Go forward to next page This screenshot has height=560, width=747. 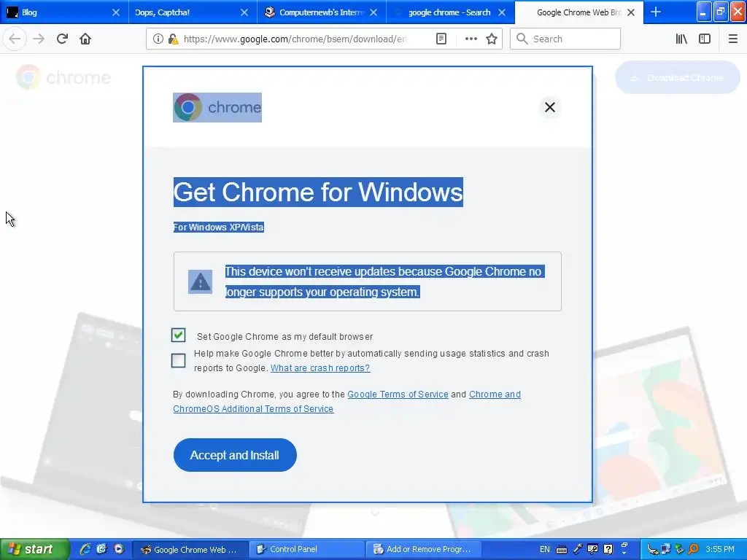[x=39, y=39]
